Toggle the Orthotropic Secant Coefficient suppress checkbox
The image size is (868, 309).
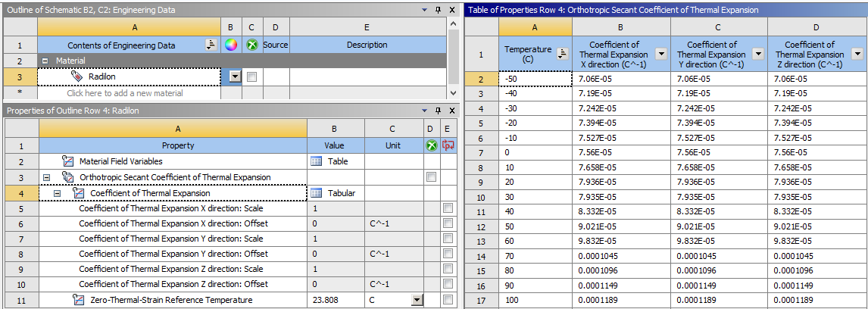tap(431, 177)
